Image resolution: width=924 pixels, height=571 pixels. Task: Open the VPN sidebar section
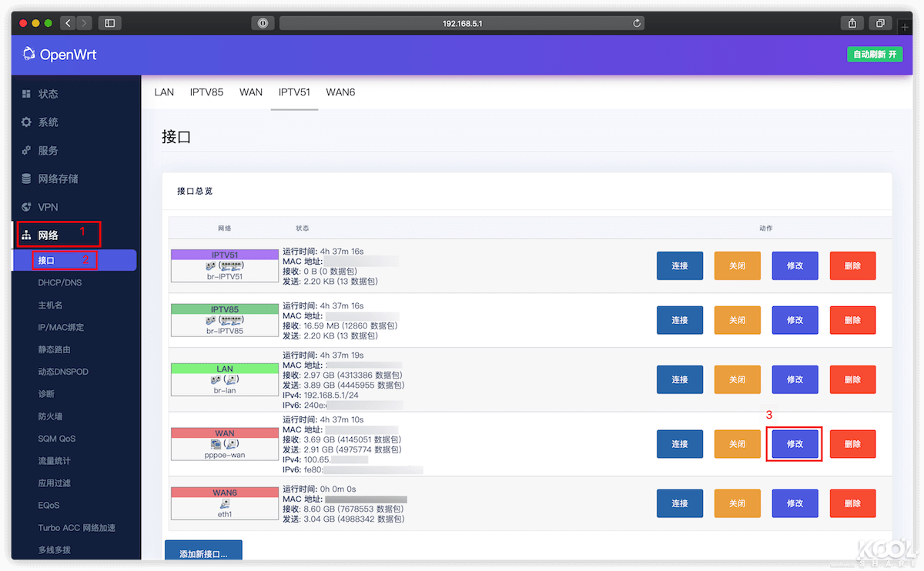click(x=46, y=207)
